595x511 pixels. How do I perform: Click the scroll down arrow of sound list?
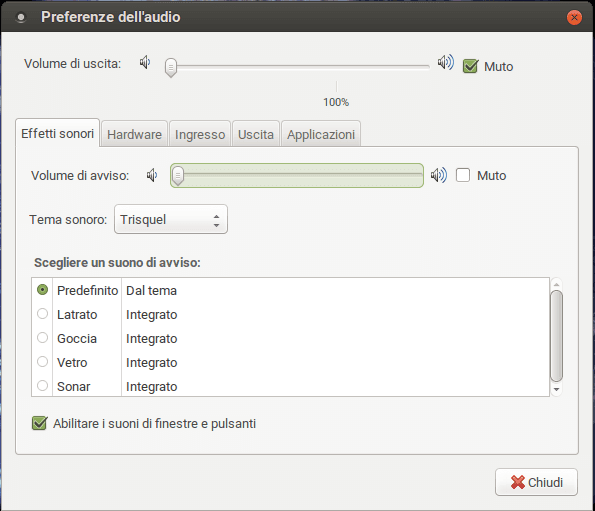coord(556,389)
